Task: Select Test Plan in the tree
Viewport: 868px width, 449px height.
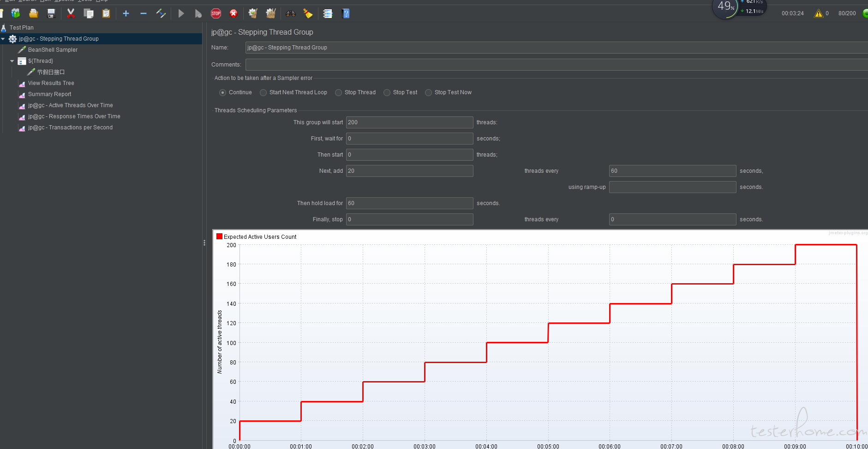Action: click(x=22, y=28)
